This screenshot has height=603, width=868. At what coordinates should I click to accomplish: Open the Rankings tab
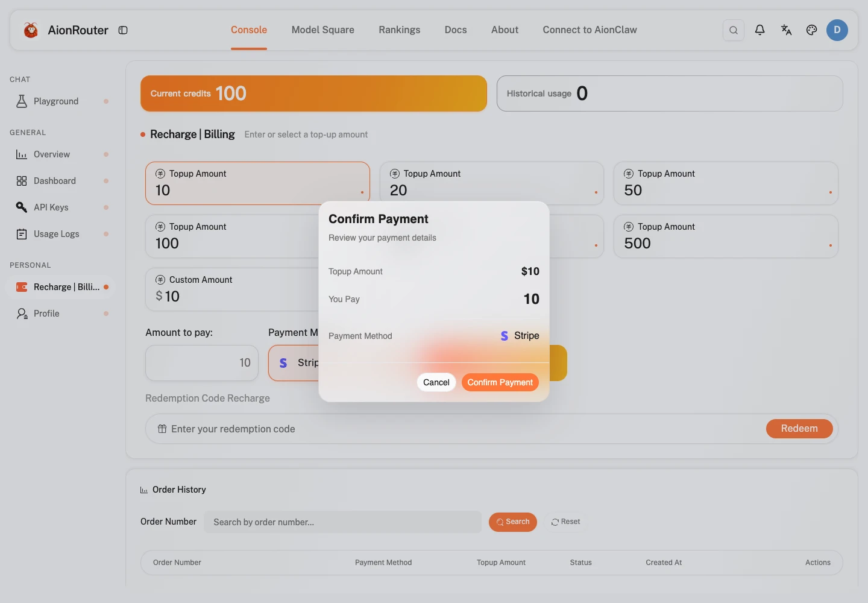click(x=400, y=30)
